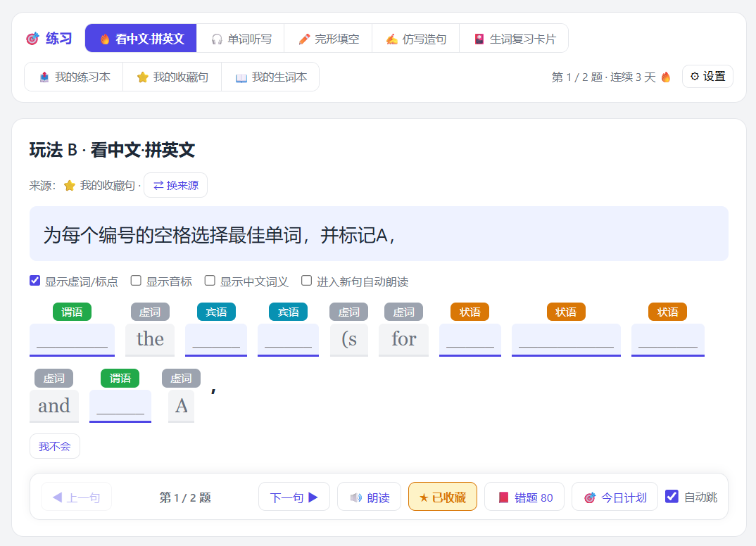Open the 设置 settings button
The image size is (756, 546).
pyautogui.click(x=708, y=77)
